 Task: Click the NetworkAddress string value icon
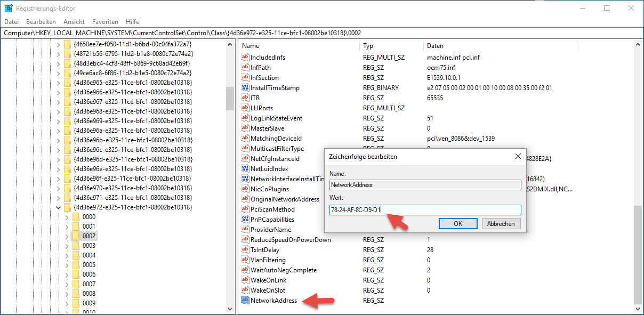coord(245,301)
